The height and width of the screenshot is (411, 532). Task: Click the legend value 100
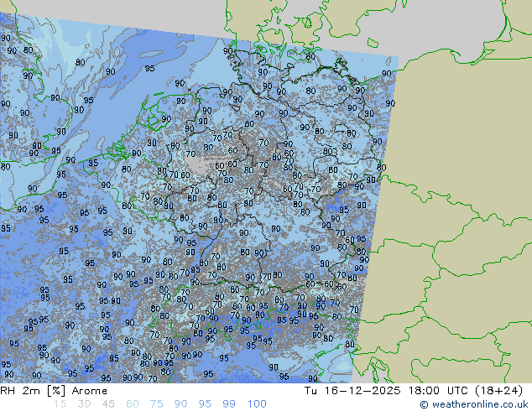click(x=257, y=404)
